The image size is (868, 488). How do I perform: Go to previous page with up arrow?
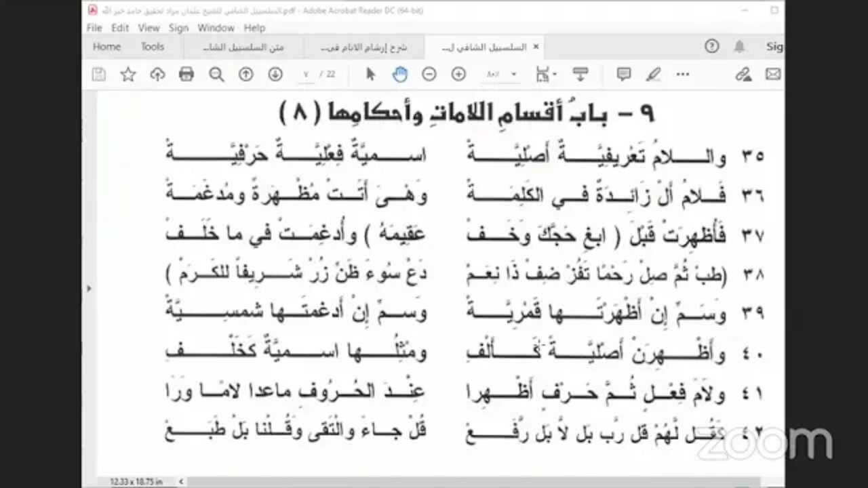point(245,75)
